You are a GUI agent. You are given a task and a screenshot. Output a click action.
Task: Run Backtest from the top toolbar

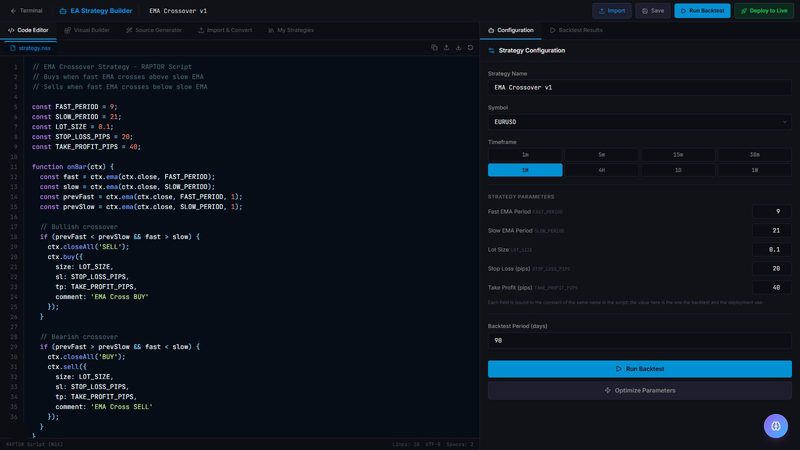(x=702, y=11)
